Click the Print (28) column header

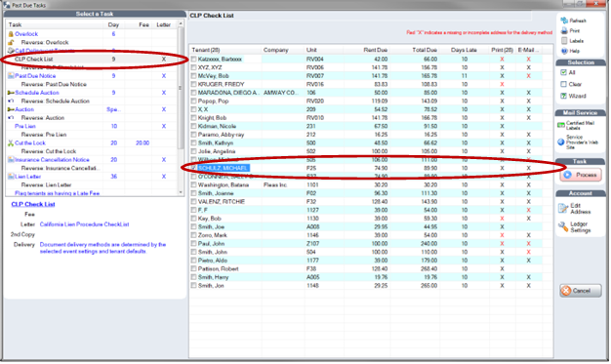[502, 50]
